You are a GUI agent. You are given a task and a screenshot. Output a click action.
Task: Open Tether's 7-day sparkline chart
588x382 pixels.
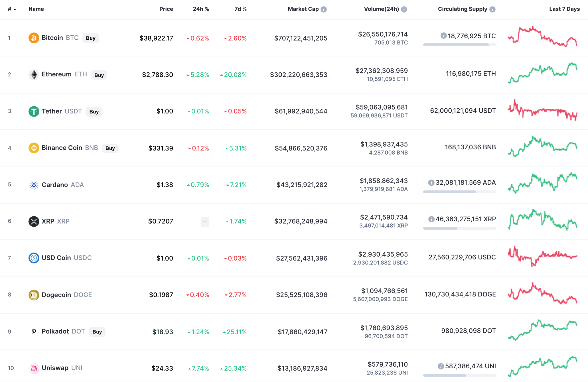pyautogui.click(x=543, y=110)
